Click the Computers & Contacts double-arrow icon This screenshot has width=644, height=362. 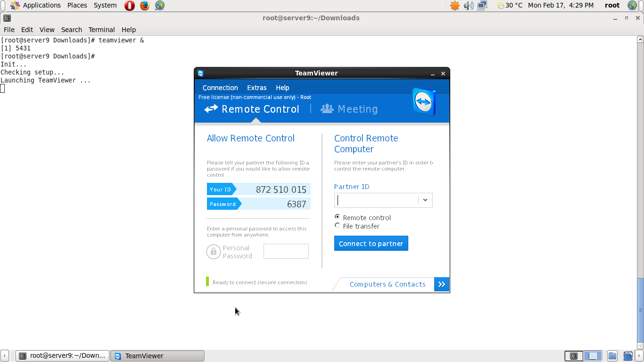442,284
